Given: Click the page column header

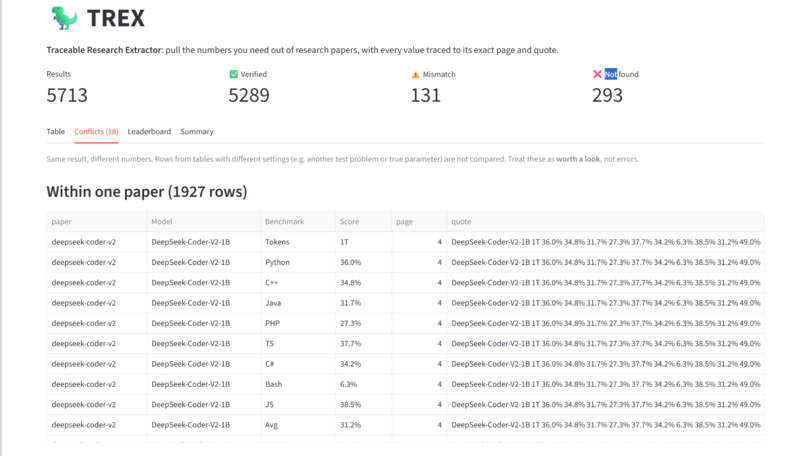Looking at the screenshot, I should tap(419, 222).
